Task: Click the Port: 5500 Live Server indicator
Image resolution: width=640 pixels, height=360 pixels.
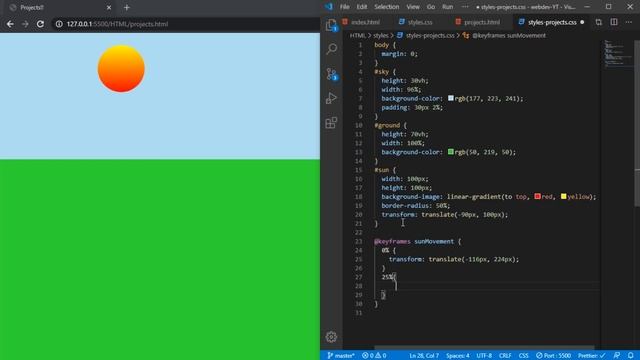Action: [553, 356]
